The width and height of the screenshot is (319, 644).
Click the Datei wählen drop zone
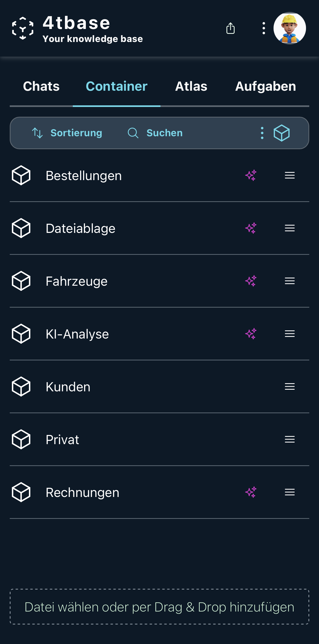pyautogui.click(x=159, y=607)
